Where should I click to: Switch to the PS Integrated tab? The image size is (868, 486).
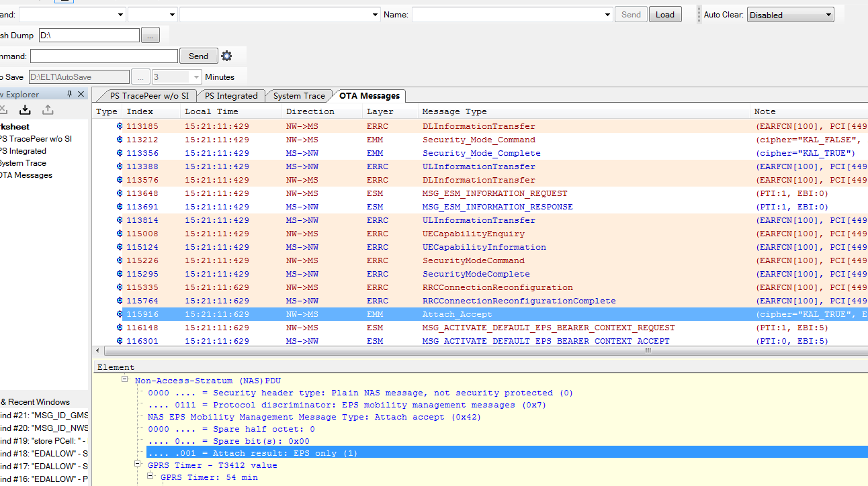(230, 95)
